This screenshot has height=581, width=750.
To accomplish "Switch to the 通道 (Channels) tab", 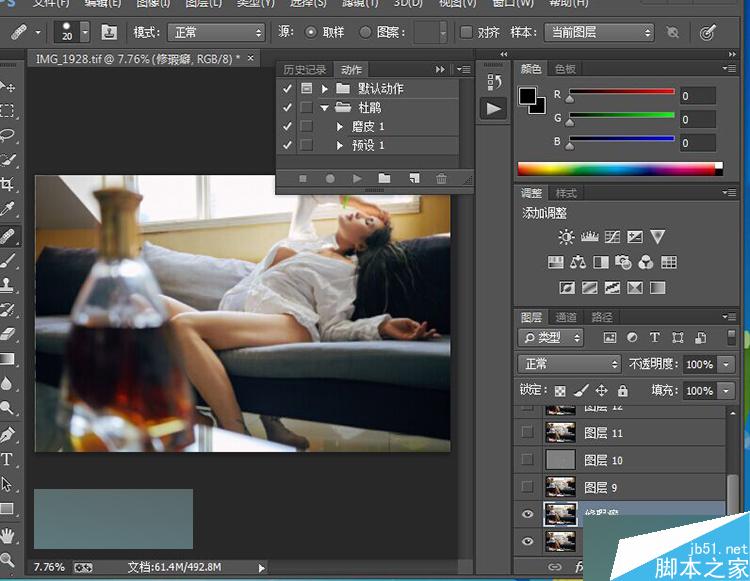I will pos(566,317).
